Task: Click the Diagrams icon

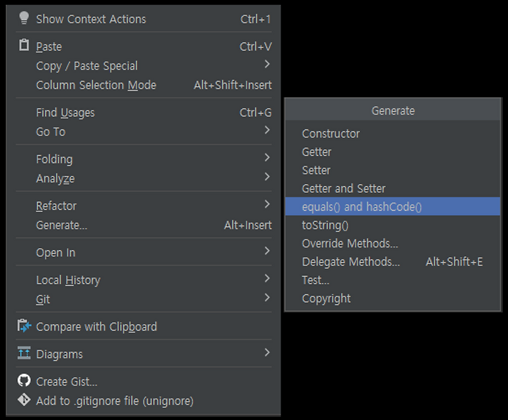Action: click(x=24, y=353)
